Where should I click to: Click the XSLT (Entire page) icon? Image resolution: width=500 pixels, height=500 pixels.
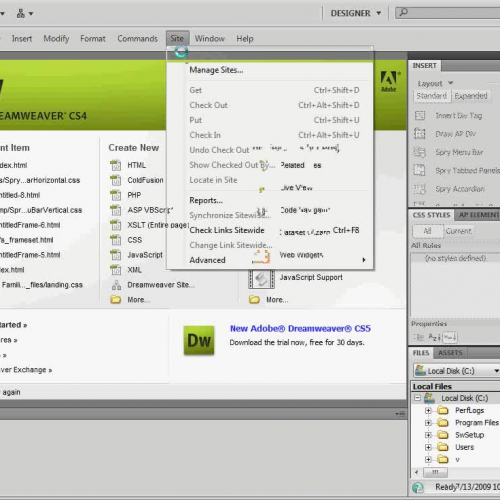116,225
